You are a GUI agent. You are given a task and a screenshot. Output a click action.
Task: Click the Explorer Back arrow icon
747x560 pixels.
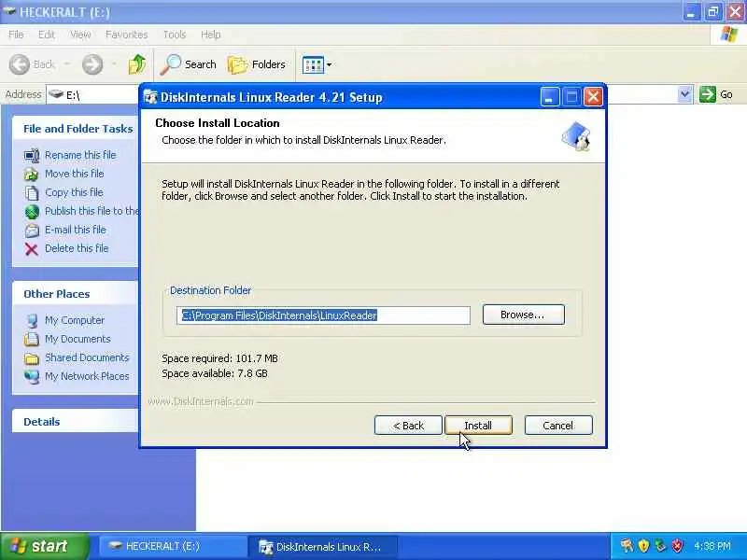point(20,64)
